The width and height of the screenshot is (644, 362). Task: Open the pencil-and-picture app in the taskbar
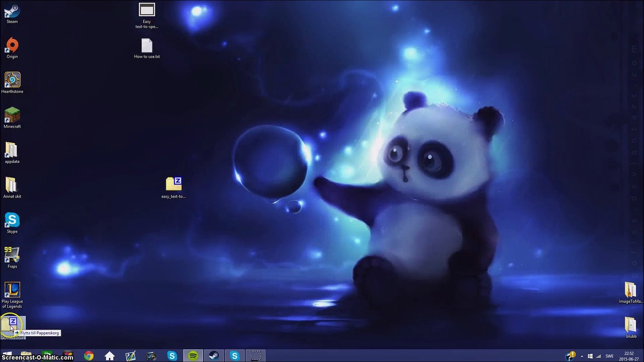(130, 356)
